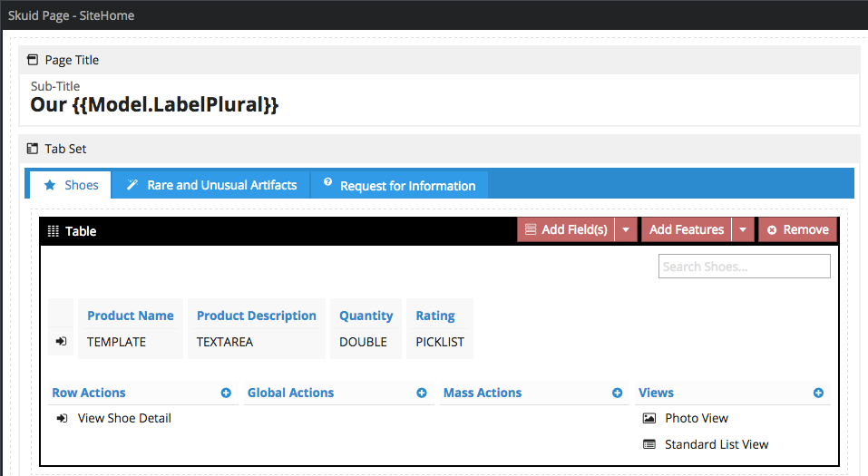Click the Photo View image icon
The height and width of the screenshot is (476, 868).
point(649,419)
